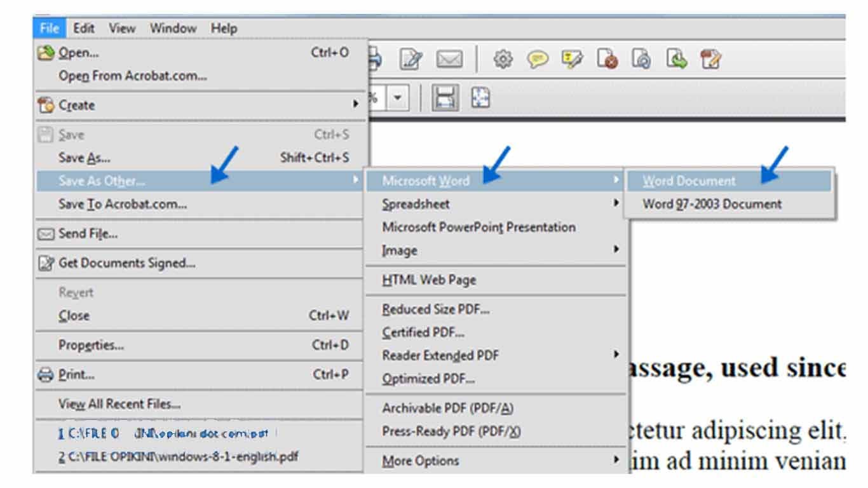The width and height of the screenshot is (868, 488).
Task: Select Save To Acrobat.com
Action: pos(201,204)
